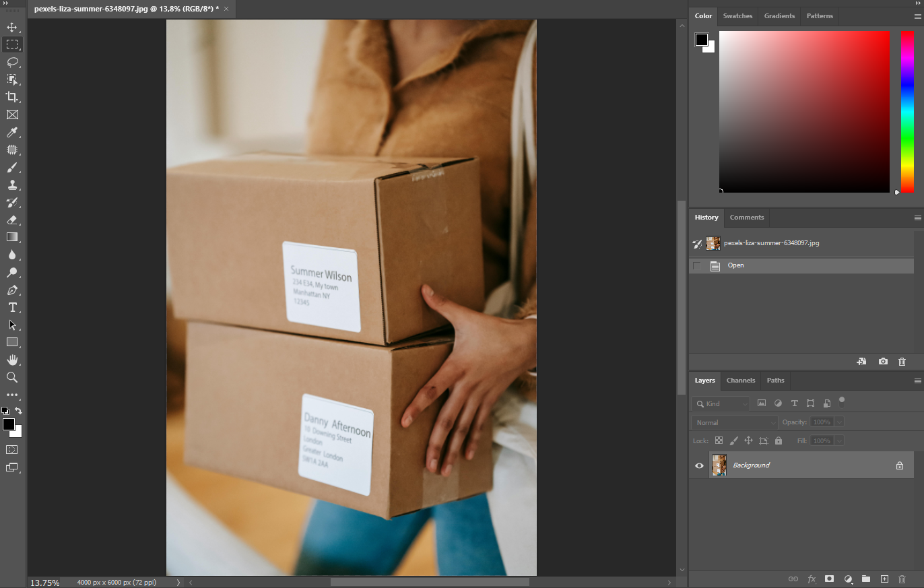Filter layers by shape layers

(x=810, y=403)
